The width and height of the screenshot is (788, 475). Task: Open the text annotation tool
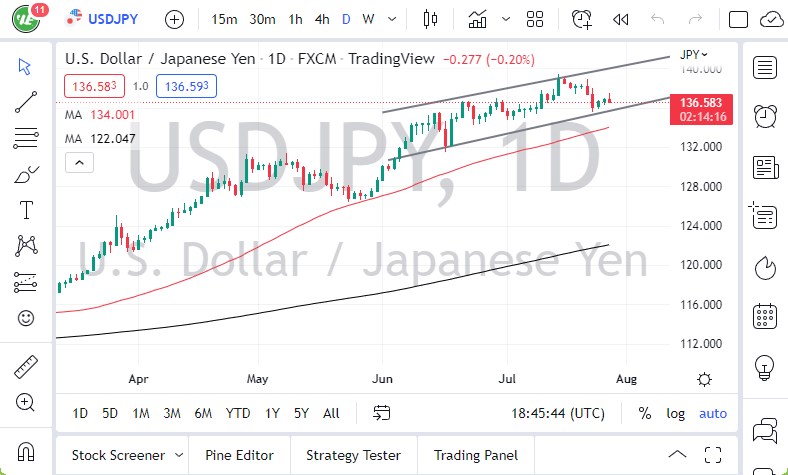(26, 210)
